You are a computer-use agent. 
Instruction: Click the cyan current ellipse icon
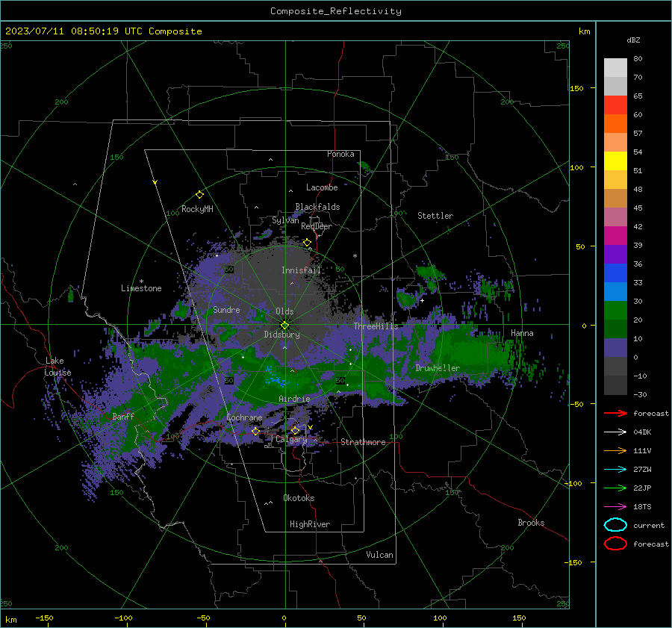point(615,525)
